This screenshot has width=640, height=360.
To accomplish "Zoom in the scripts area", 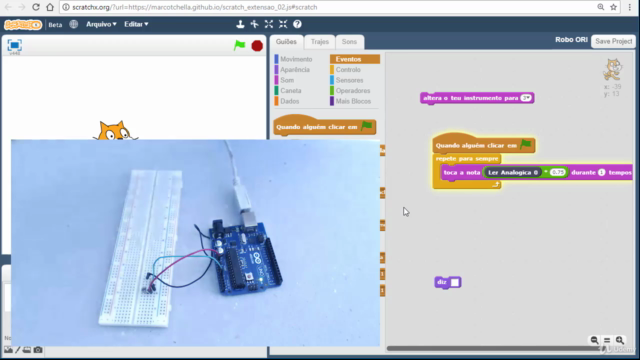I will pos(620,340).
